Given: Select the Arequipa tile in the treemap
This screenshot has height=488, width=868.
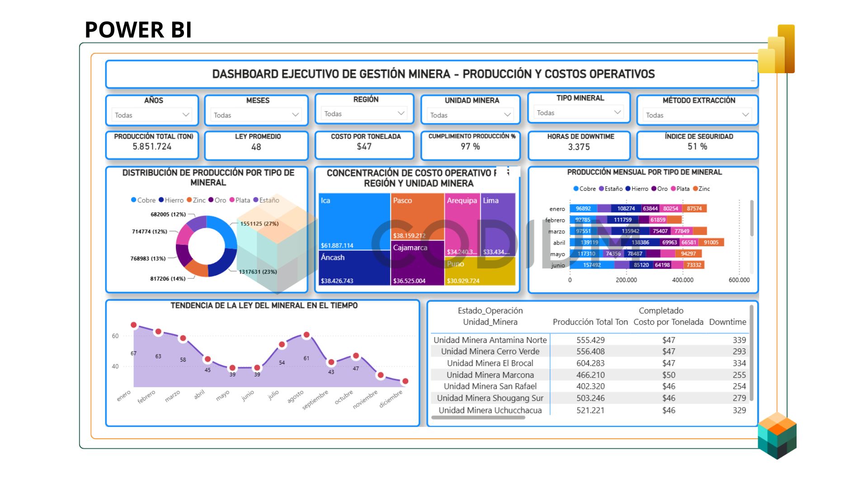Looking at the screenshot, I should [462, 225].
